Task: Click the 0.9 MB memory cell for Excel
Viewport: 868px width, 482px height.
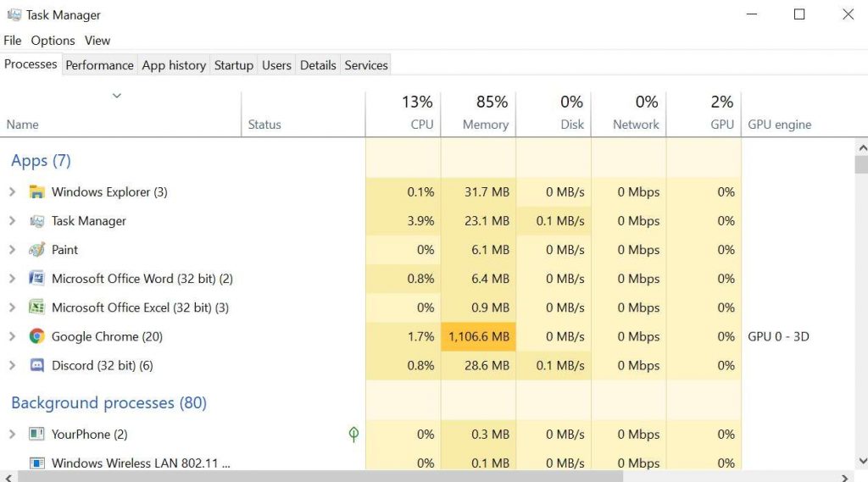Action: [478, 307]
